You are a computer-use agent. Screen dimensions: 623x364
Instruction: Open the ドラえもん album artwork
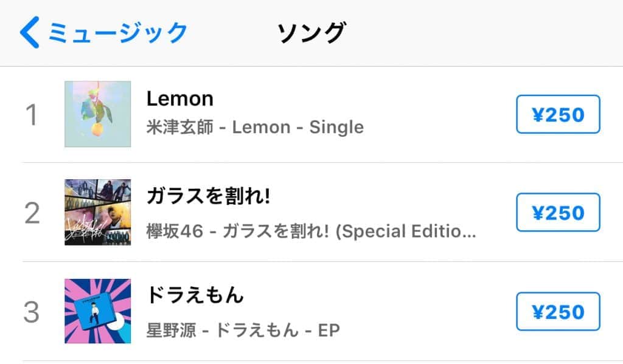click(x=98, y=311)
